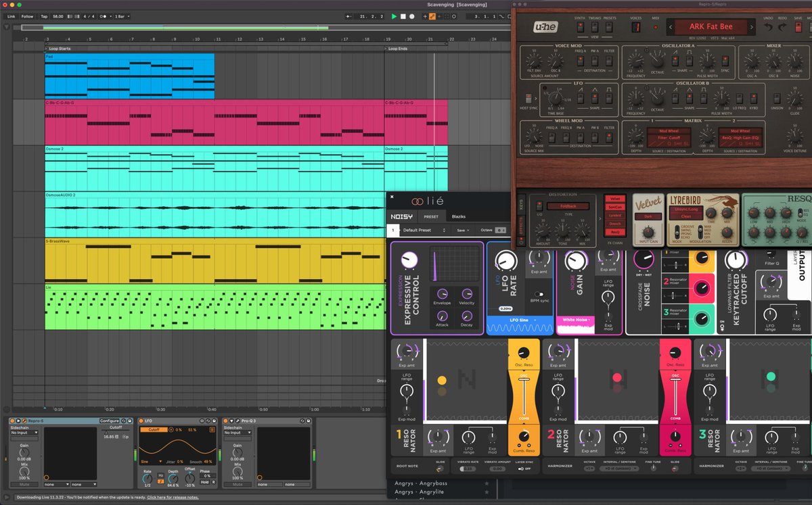Screen dimensions: 812x505
Task: Click the Repro Undo arrow
Action: pos(768,27)
